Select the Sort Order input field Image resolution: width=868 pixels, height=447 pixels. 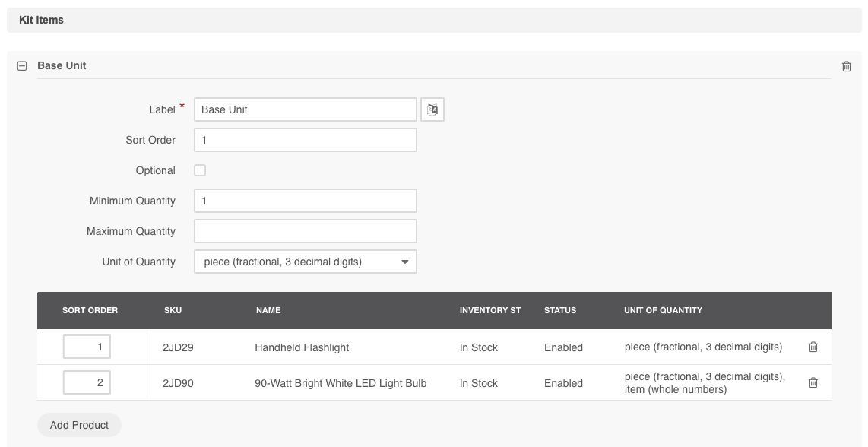click(306, 140)
